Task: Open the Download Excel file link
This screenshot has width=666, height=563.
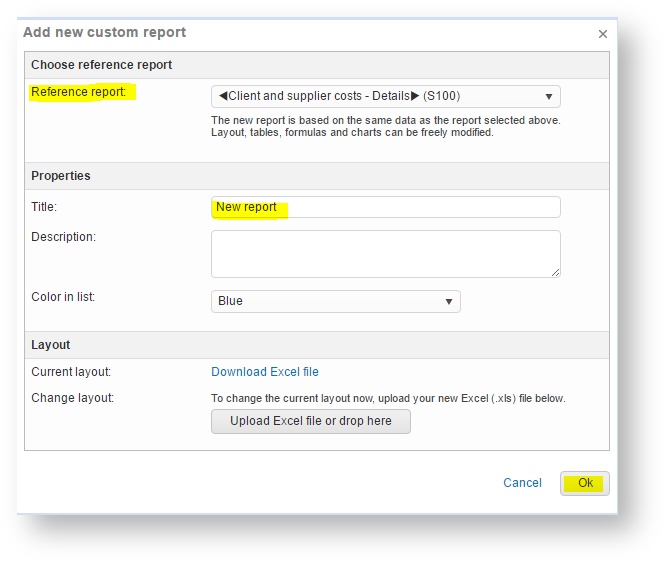Action: (x=265, y=372)
